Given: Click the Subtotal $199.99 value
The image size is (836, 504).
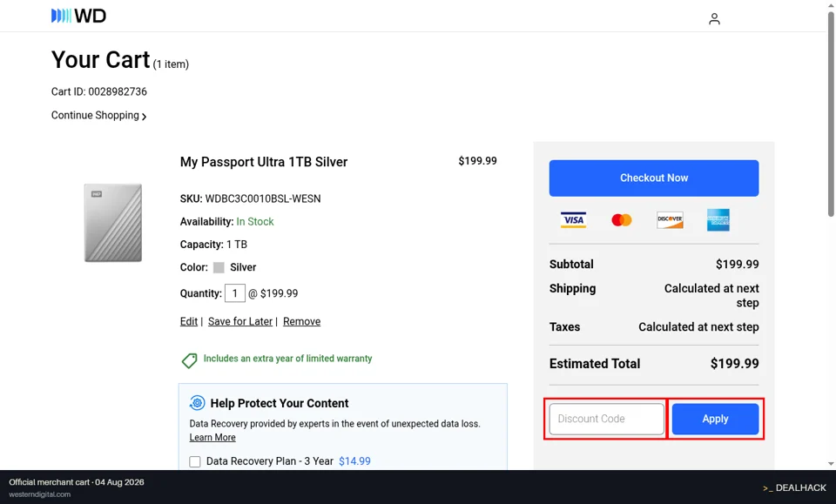Looking at the screenshot, I should pyautogui.click(x=737, y=265).
